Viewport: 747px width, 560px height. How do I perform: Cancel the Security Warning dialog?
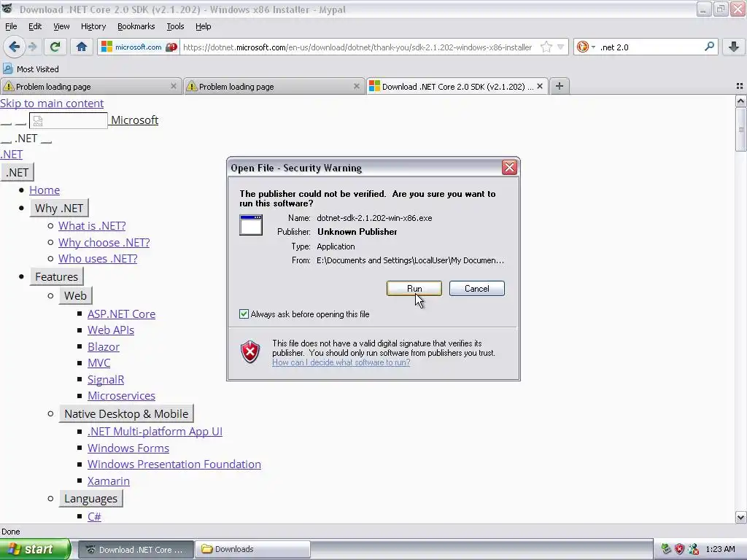[476, 289]
